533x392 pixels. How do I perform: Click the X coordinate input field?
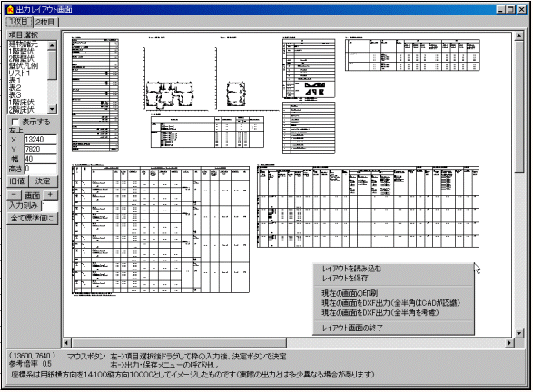pos(40,139)
